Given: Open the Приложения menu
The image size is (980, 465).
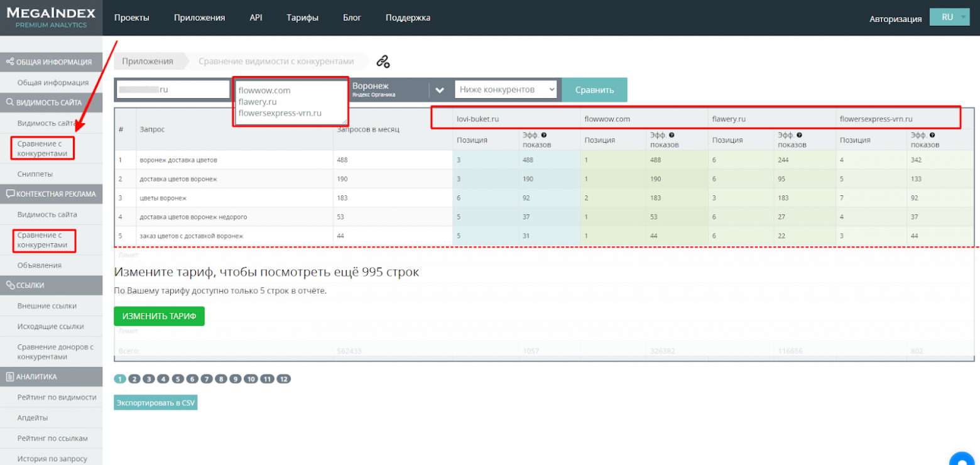Looking at the screenshot, I should (x=199, y=18).
